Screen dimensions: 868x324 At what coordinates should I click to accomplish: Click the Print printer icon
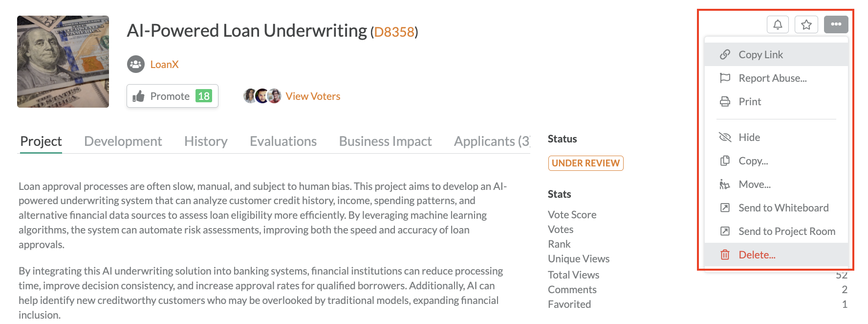coord(725,102)
